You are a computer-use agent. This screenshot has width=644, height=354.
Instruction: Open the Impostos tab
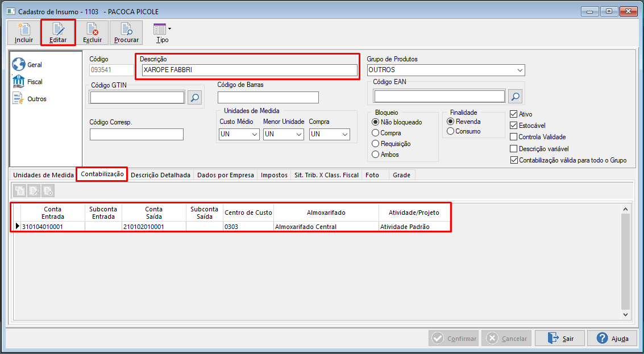(275, 175)
